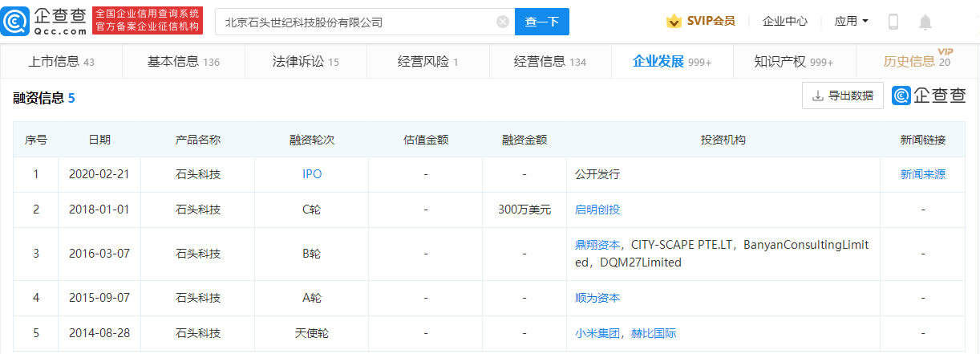Image resolution: width=980 pixels, height=354 pixels.
Task: Select the date 2014-08-28 cell
Action: pyautogui.click(x=99, y=333)
